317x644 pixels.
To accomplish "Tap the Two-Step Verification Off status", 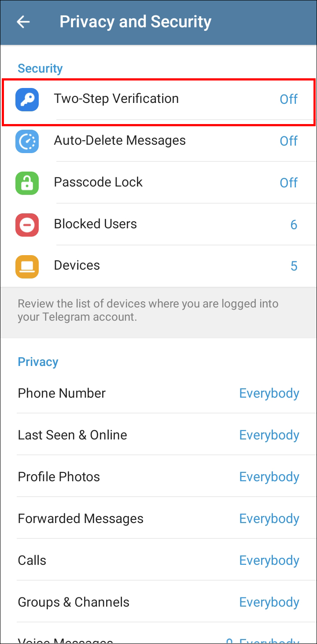I will pyautogui.click(x=288, y=99).
